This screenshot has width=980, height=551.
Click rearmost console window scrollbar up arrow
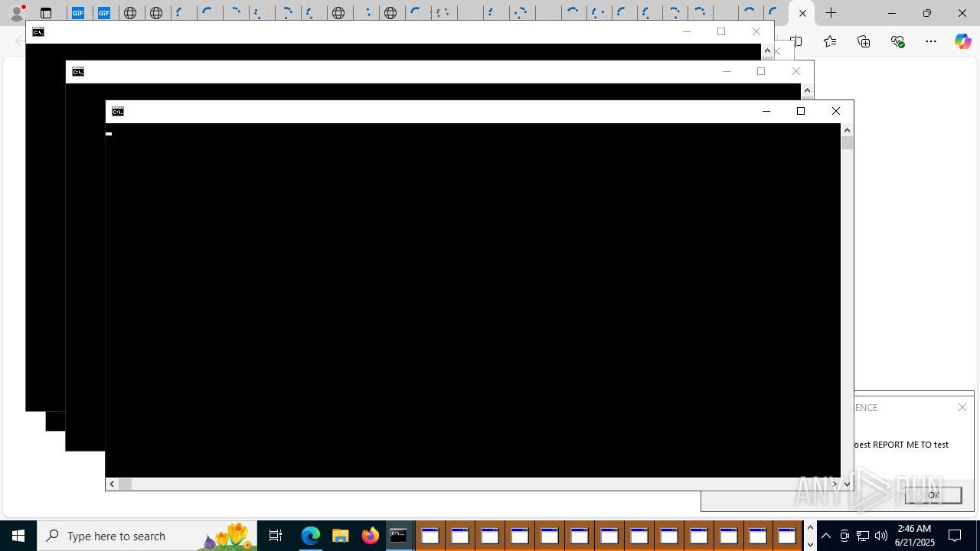pyautogui.click(x=767, y=51)
